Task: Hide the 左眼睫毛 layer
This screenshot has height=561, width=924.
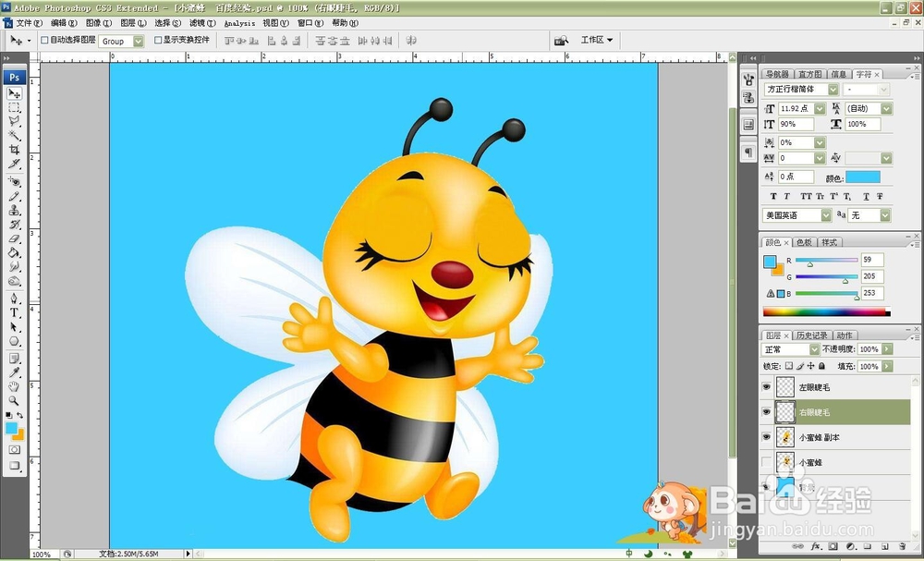Action: click(766, 387)
